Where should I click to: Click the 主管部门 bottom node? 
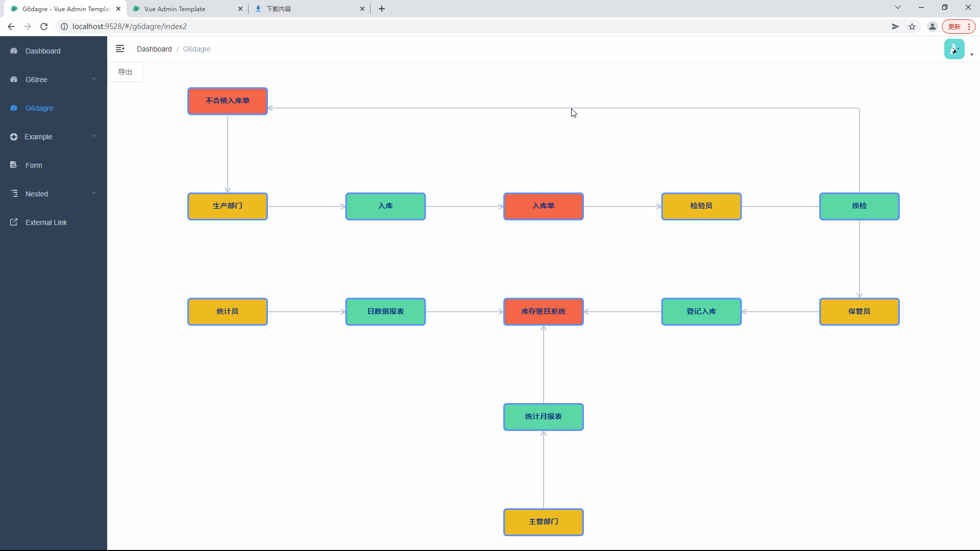(x=543, y=521)
